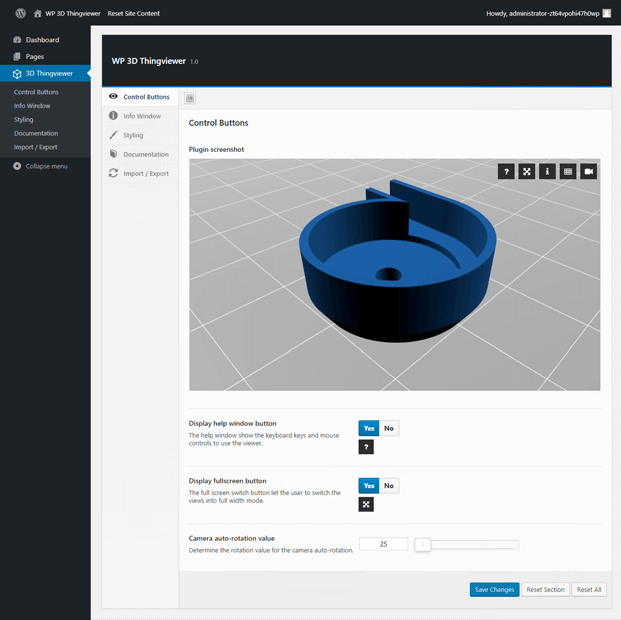Click the Dashboard gauge icon in sidebar

coord(17,40)
